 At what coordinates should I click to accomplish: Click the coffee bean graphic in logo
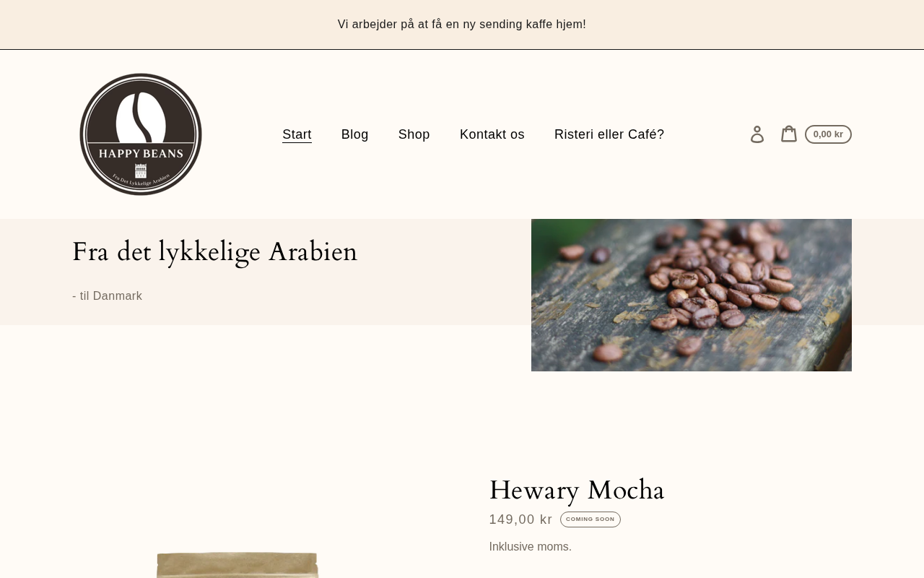(x=141, y=117)
